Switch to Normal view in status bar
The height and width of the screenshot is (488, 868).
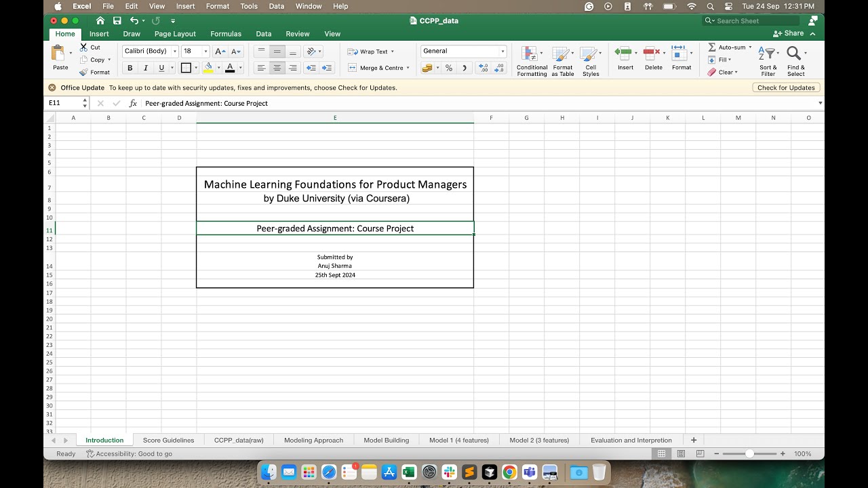661,453
